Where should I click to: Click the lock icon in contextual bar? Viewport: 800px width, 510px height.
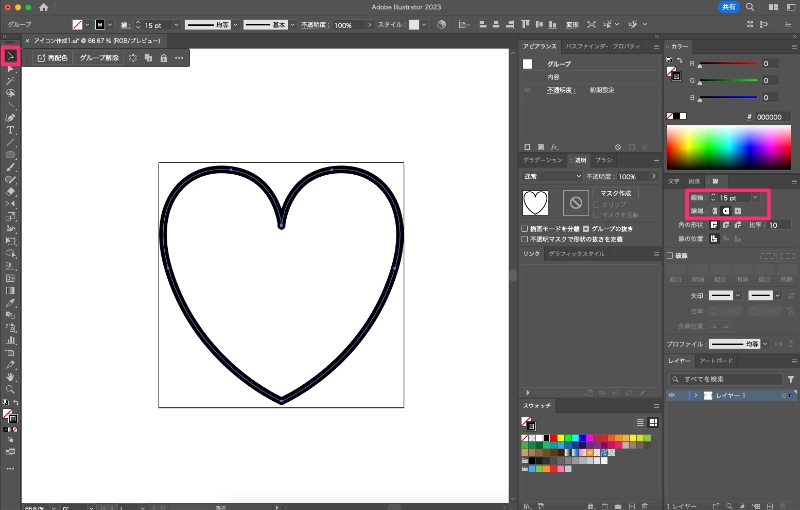(x=164, y=58)
